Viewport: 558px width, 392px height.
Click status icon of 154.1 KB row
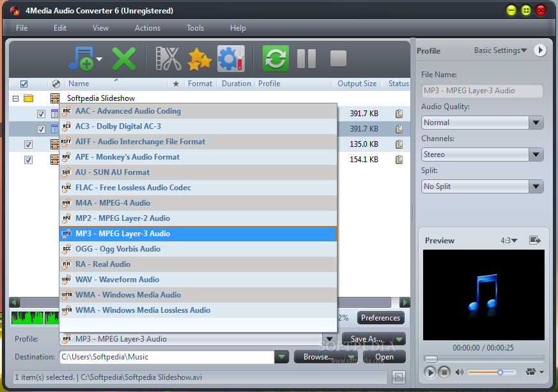point(399,160)
